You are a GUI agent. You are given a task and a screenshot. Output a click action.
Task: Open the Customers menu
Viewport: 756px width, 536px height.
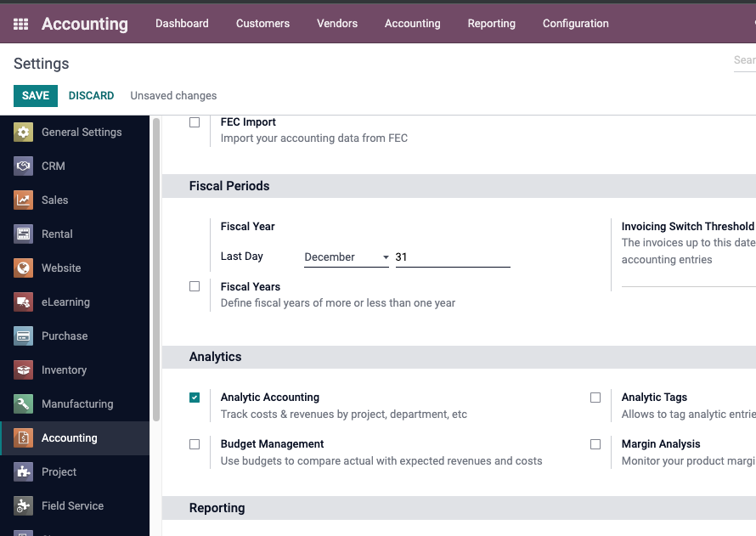[262, 24]
